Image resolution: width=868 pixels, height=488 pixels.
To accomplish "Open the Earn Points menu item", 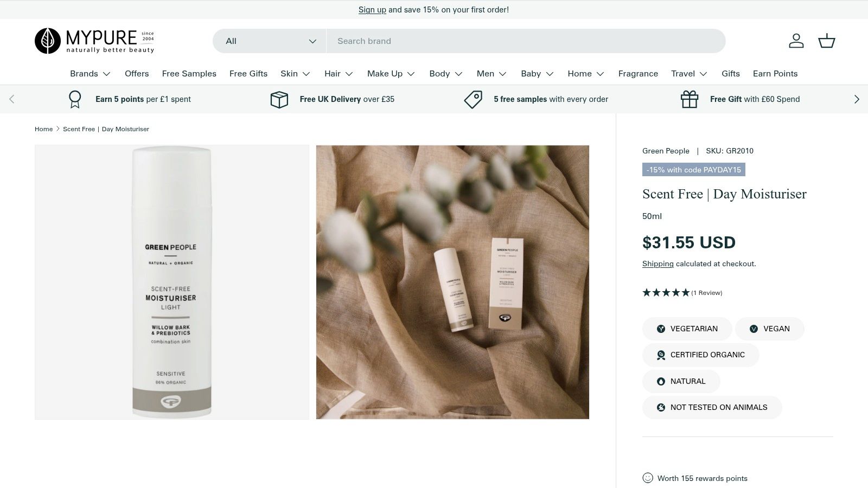I will [775, 74].
